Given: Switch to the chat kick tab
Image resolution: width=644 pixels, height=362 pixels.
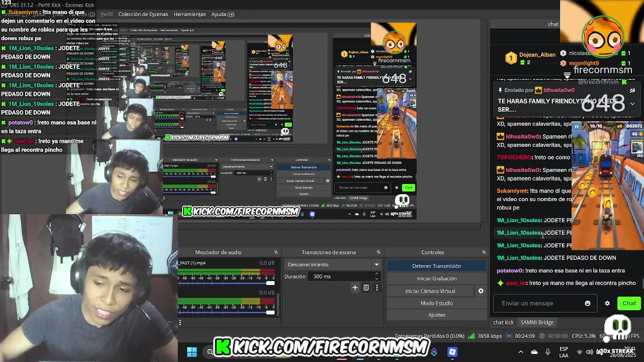Looking at the screenshot, I should [503, 322].
